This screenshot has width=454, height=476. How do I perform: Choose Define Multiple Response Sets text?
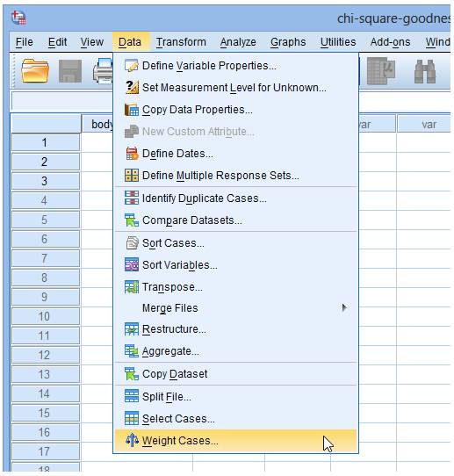(220, 175)
